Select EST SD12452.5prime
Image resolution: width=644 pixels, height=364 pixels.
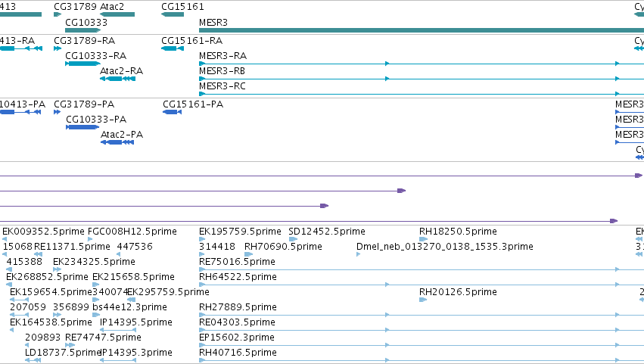[x=327, y=232]
